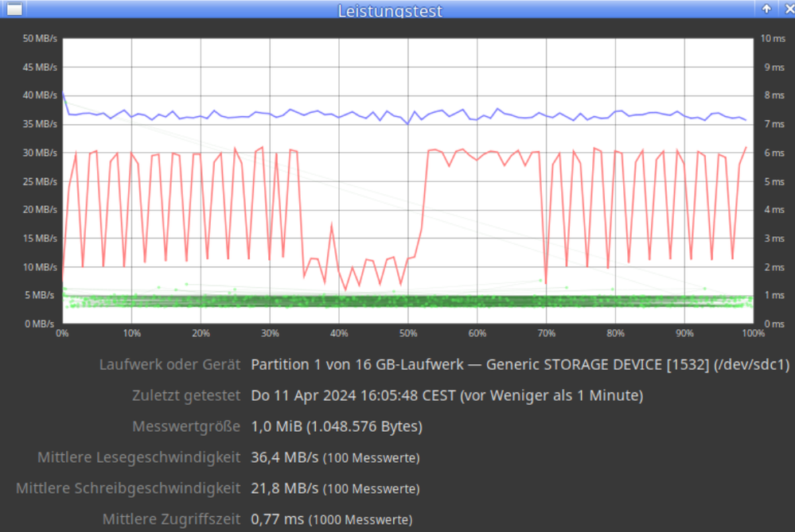Image resolution: width=795 pixels, height=532 pixels.
Task: Click the 25 MB/s axis label
Action: [x=40, y=181]
